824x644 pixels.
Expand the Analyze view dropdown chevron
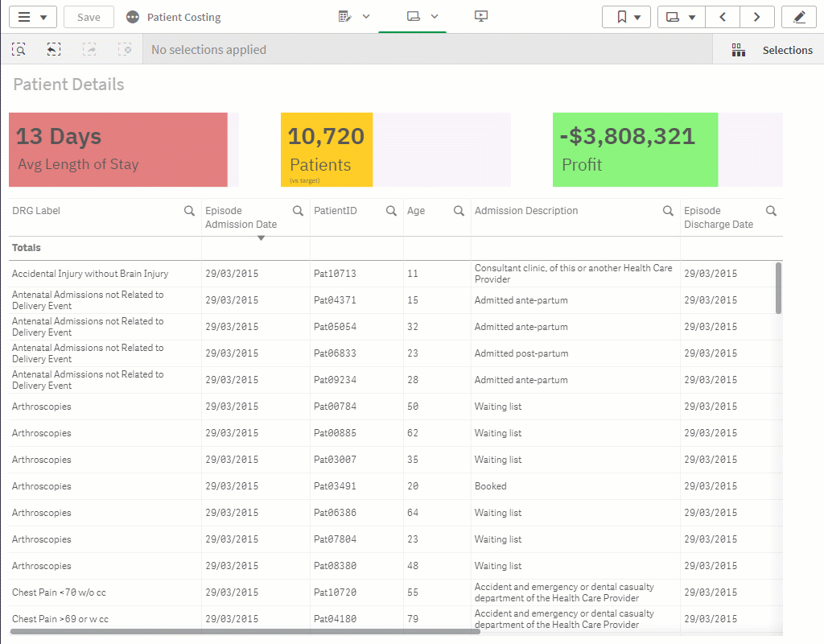[435, 17]
